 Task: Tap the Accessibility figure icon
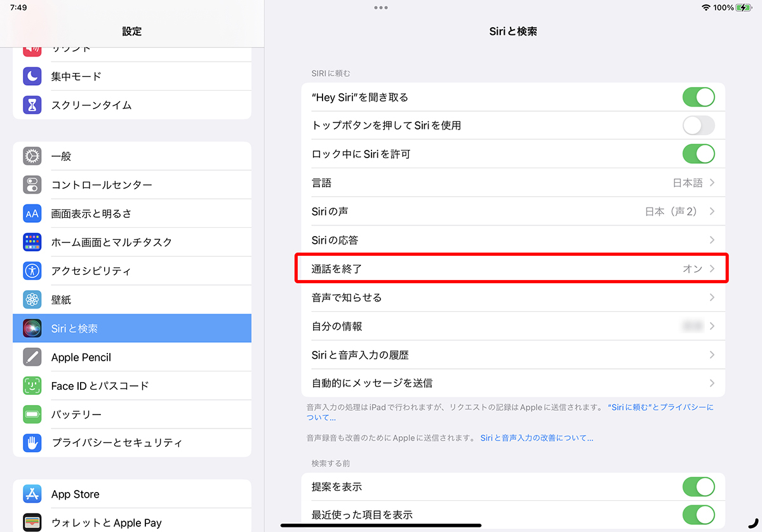click(x=32, y=271)
